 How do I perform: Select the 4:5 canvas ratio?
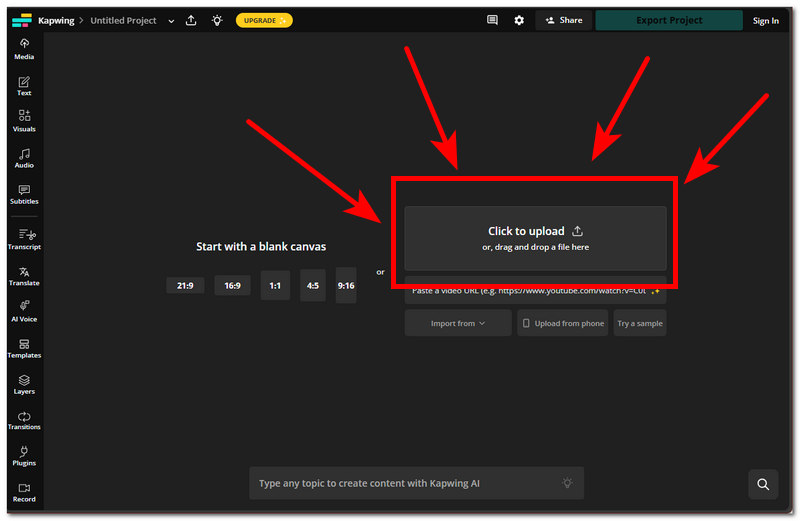coord(313,285)
